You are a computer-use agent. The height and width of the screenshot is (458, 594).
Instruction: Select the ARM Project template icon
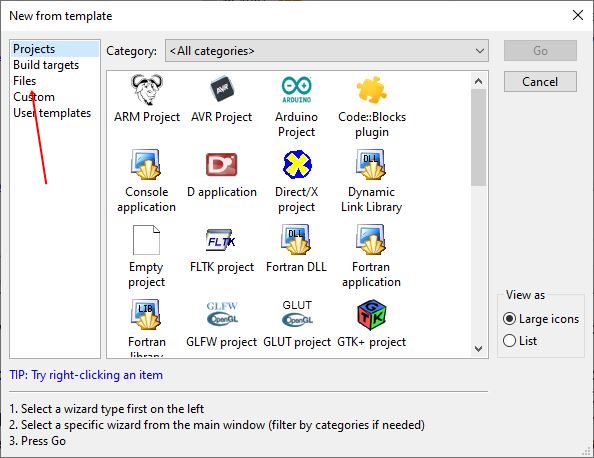147,90
